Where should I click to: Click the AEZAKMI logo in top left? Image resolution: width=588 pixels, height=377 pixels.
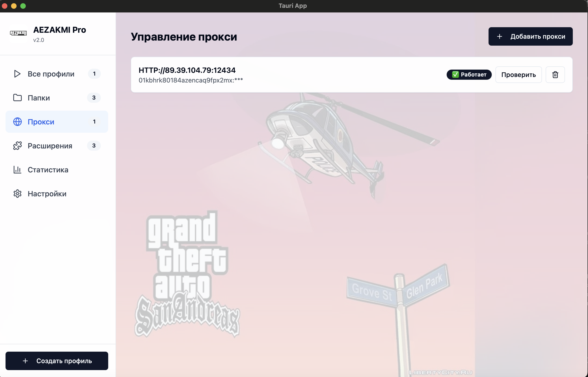[x=18, y=33]
